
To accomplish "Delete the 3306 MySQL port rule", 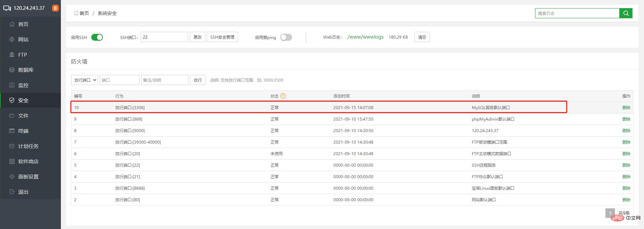I will pyautogui.click(x=626, y=107).
